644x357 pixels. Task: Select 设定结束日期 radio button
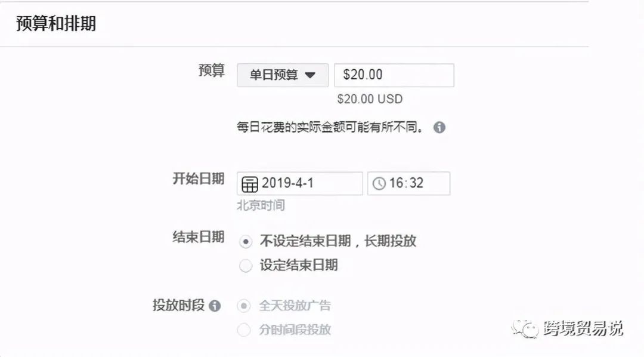click(x=246, y=266)
